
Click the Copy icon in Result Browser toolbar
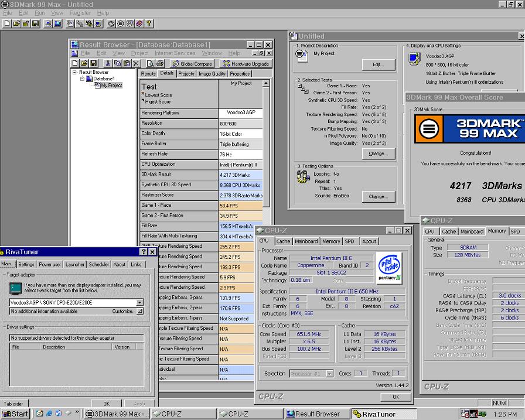click(117, 63)
